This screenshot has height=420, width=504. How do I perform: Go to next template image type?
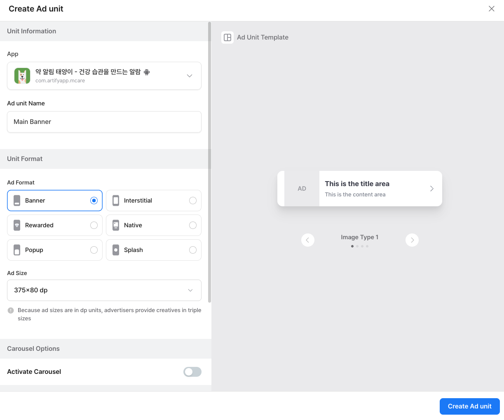pos(412,240)
